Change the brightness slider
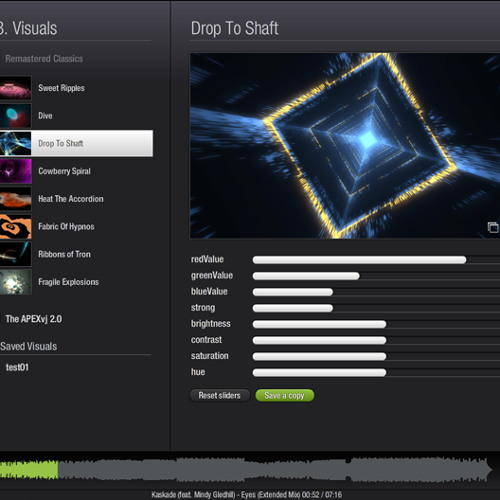The image size is (500, 500). click(376, 324)
